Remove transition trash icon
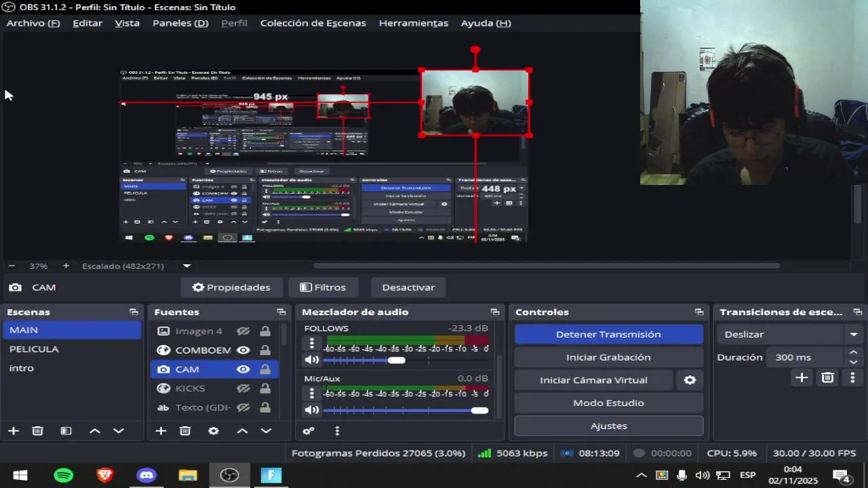 [x=827, y=378]
